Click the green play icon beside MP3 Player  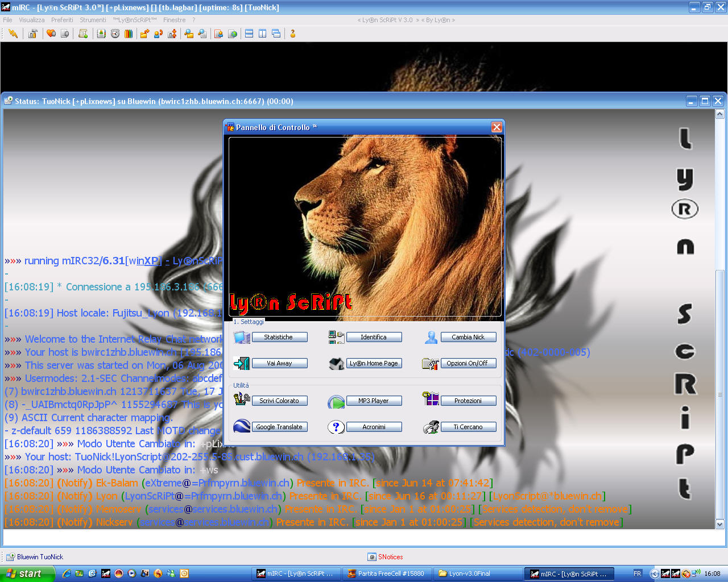click(336, 402)
